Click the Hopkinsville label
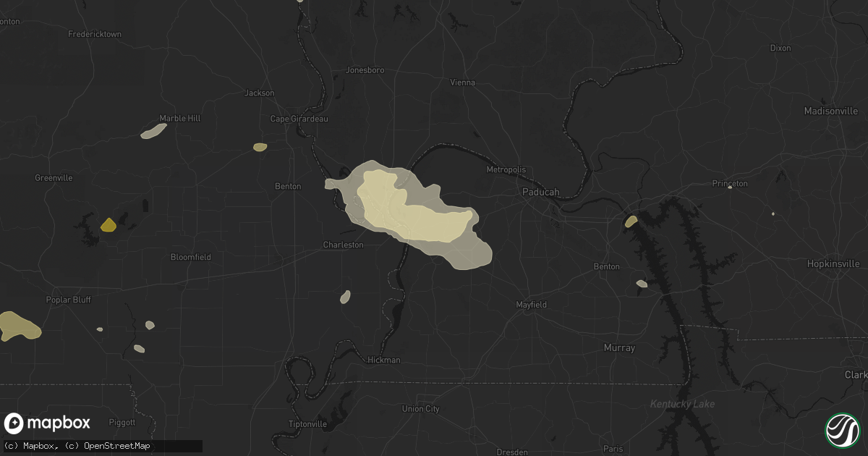 [834, 263]
